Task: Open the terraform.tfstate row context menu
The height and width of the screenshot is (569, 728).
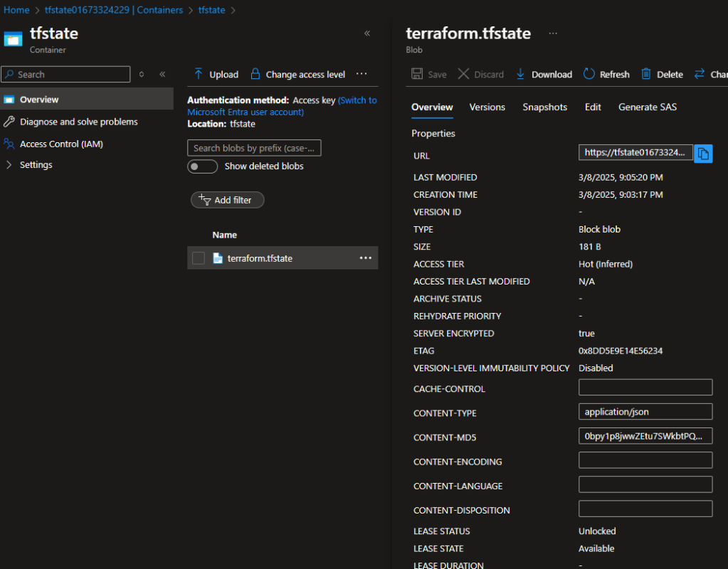Action: point(366,258)
